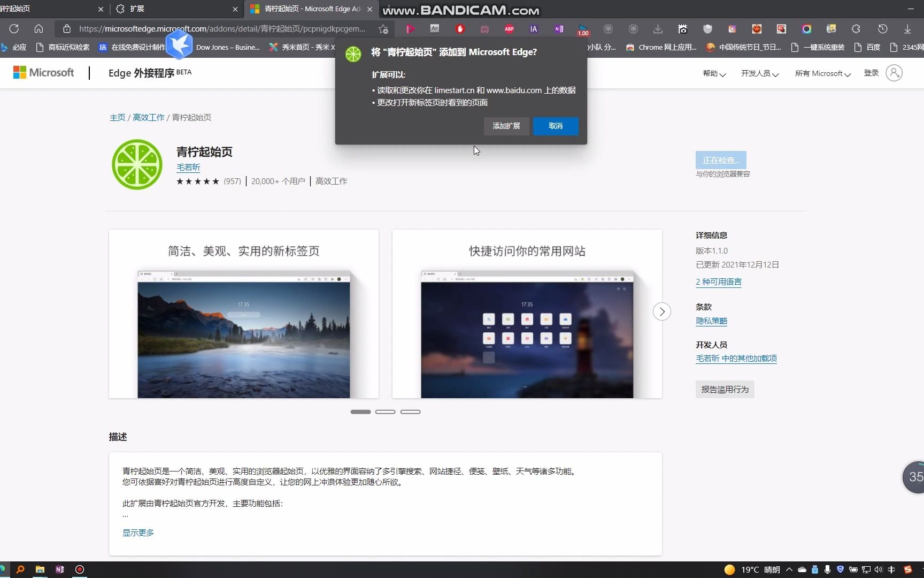
Task: Open the Adblock Plus toolbar icon
Action: (x=509, y=29)
